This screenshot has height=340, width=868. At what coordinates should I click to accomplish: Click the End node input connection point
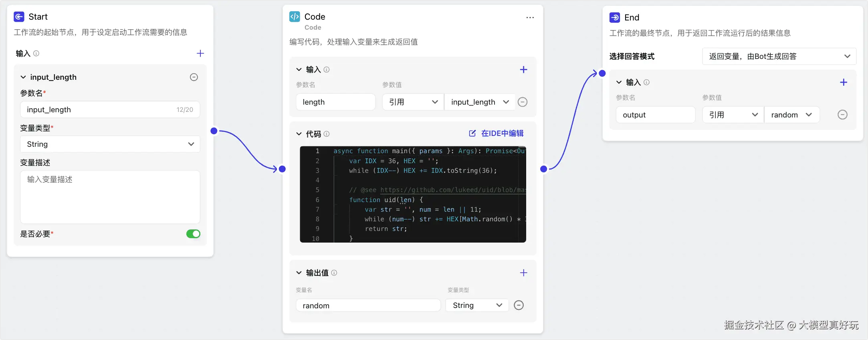pyautogui.click(x=602, y=73)
